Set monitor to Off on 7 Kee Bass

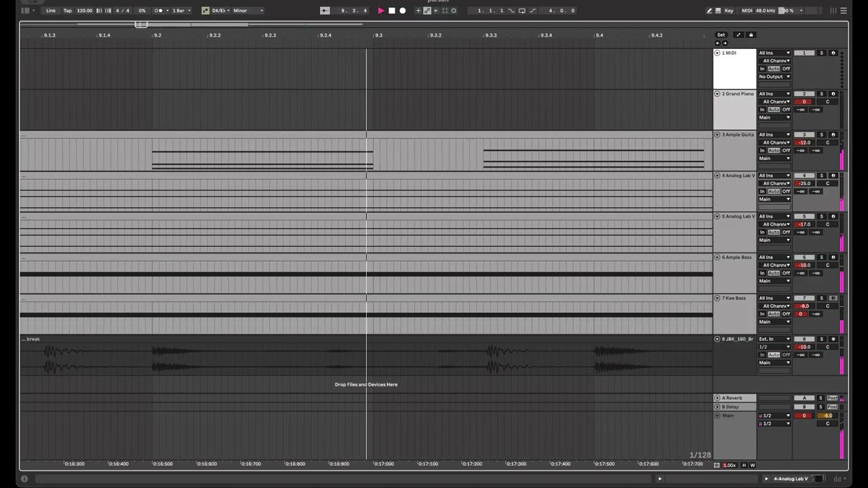point(786,314)
